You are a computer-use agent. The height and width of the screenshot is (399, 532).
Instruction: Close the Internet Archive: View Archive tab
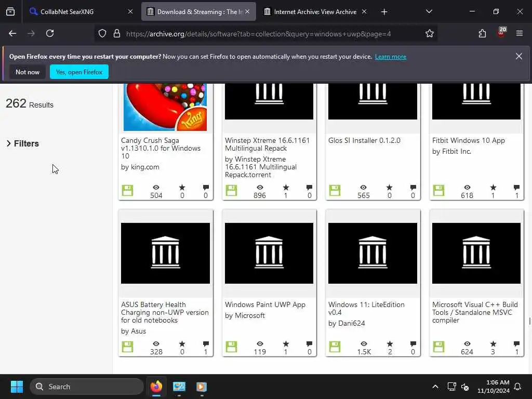point(364,11)
